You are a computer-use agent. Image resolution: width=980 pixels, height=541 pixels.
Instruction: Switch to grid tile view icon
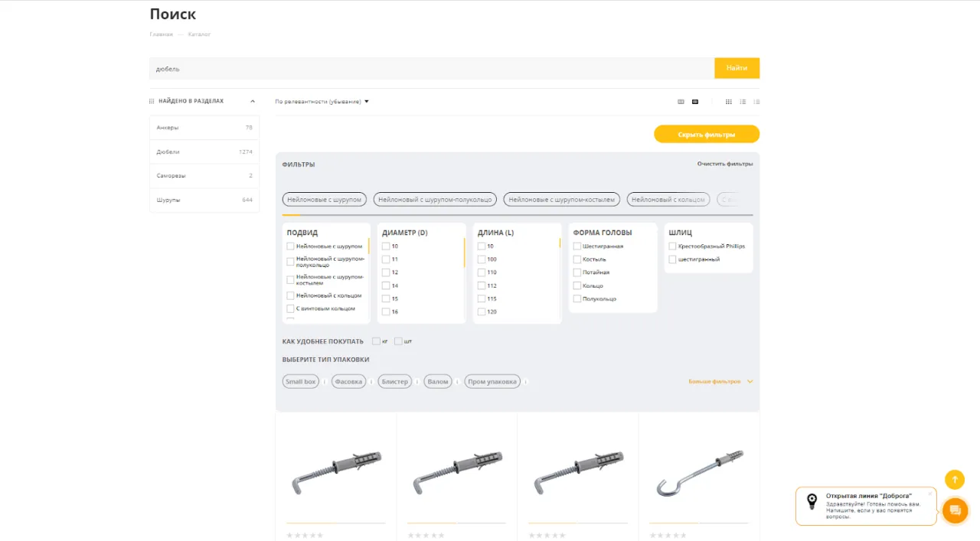[728, 102]
